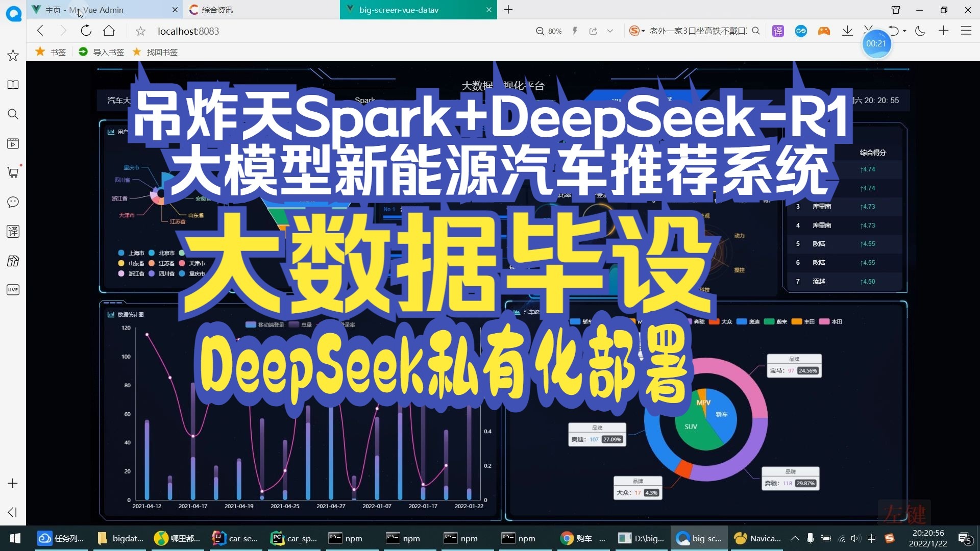Viewport: 980px width, 551px height.
Task: Click the 00:21 recording timer bubble
Action: click(x=876, y=44)
